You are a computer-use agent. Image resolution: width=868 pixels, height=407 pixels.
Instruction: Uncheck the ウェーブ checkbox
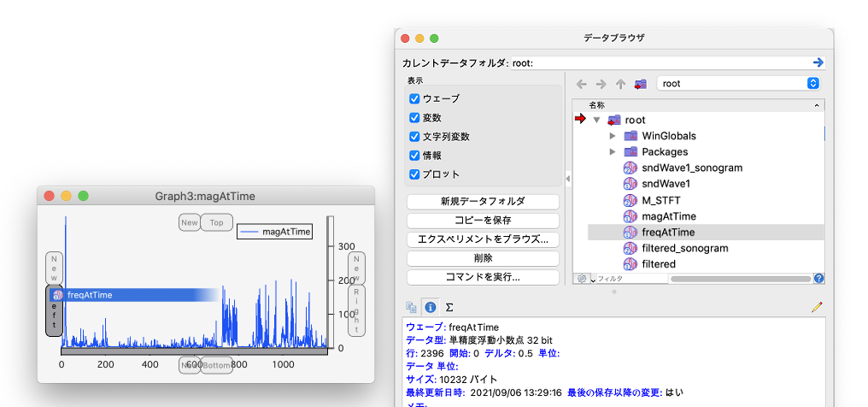[415, 99]
